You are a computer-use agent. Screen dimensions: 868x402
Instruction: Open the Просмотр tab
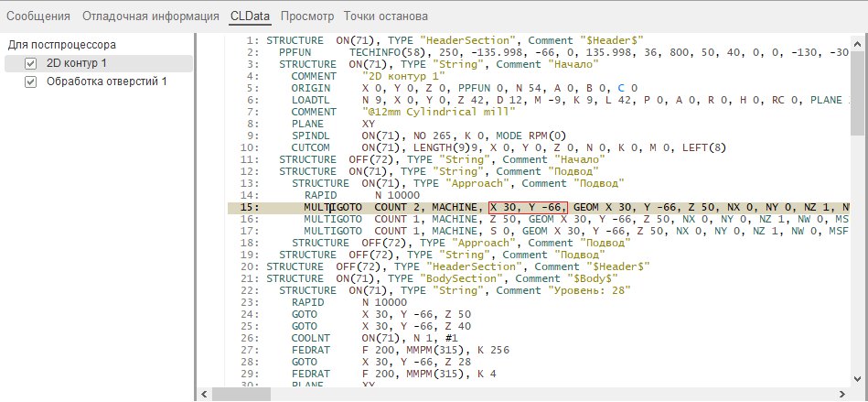(x=307, y=16)
